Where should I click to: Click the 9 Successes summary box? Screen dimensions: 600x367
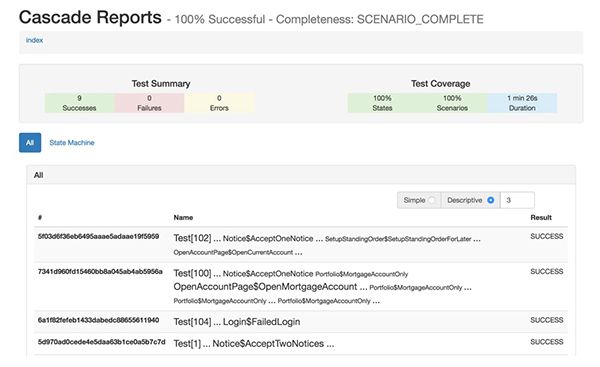80,103
